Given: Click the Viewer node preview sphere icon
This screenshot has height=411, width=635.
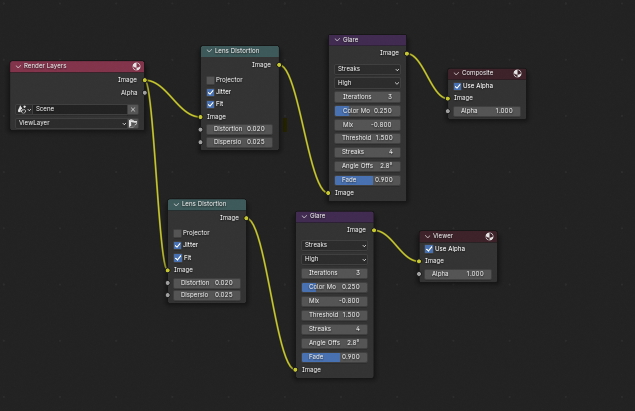Looking at the screenshot, I should (490, 236).
